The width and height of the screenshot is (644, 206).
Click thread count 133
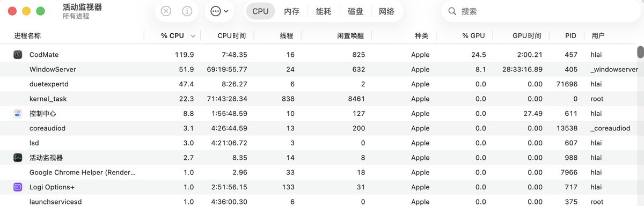(288, 187)
